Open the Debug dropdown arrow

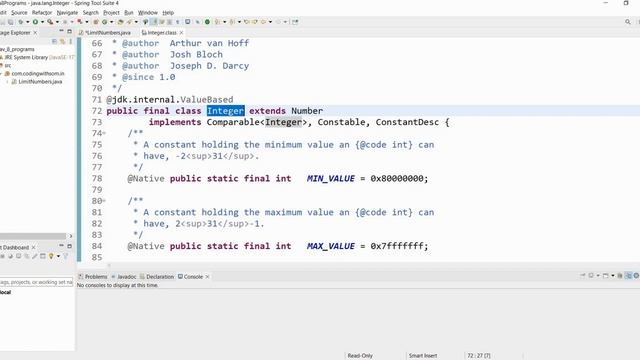[x=27, y=22]
